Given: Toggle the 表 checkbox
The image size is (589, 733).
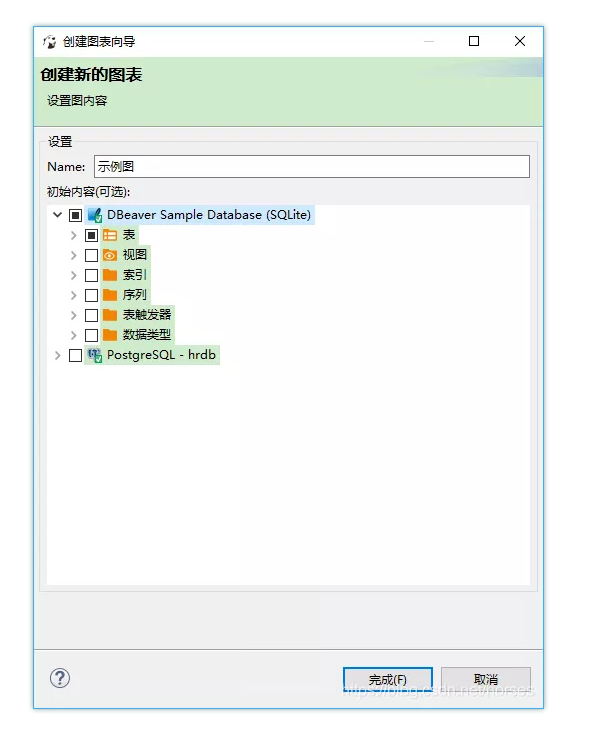Looking at the screenshot, I should pyautogui.click(x=92, y=235).
